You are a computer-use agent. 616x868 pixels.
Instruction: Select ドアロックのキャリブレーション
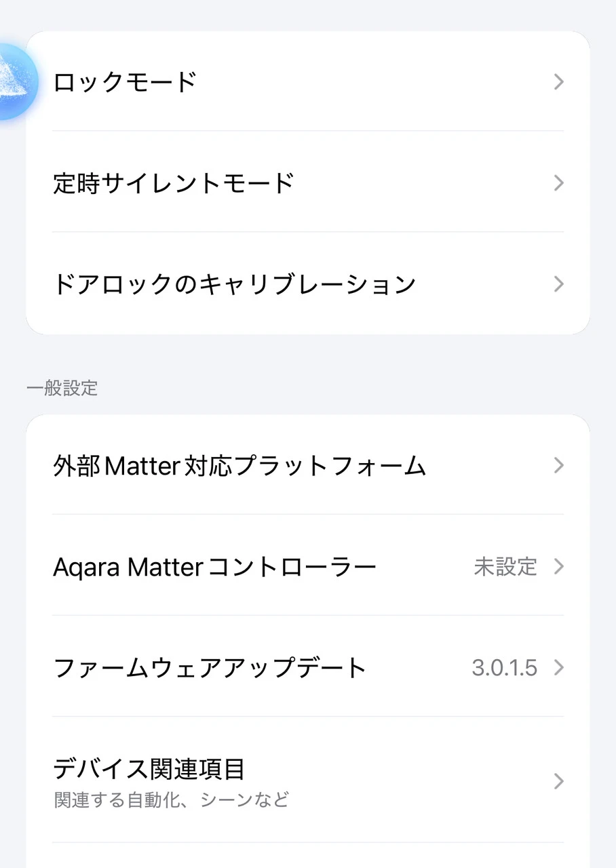click(234, 283)
